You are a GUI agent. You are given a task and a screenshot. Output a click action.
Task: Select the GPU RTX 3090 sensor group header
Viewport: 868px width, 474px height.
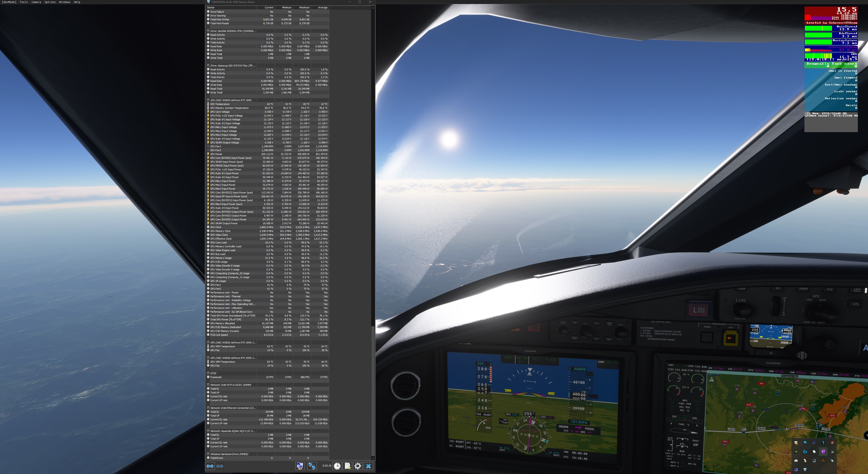[x=231, y=100]
